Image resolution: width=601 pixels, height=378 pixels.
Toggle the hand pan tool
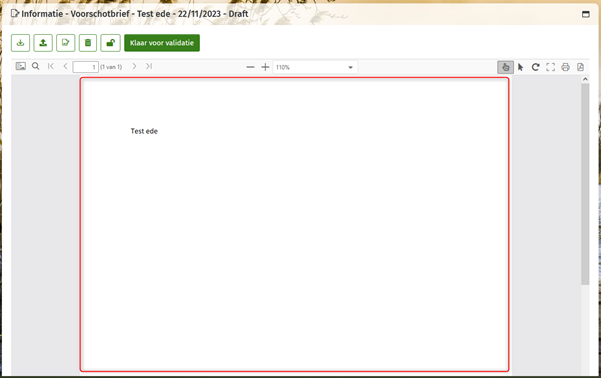(x=506, y=67)
